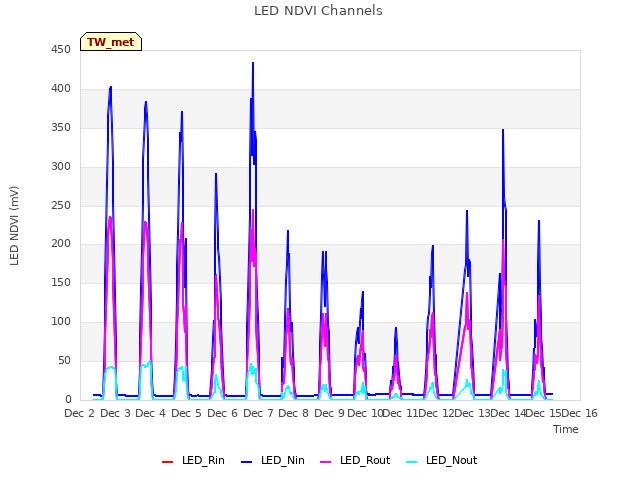This screenshot has height=480, width=640.
Task: Click the blue LED_Nin legend swatch
Action: (247, 462)
